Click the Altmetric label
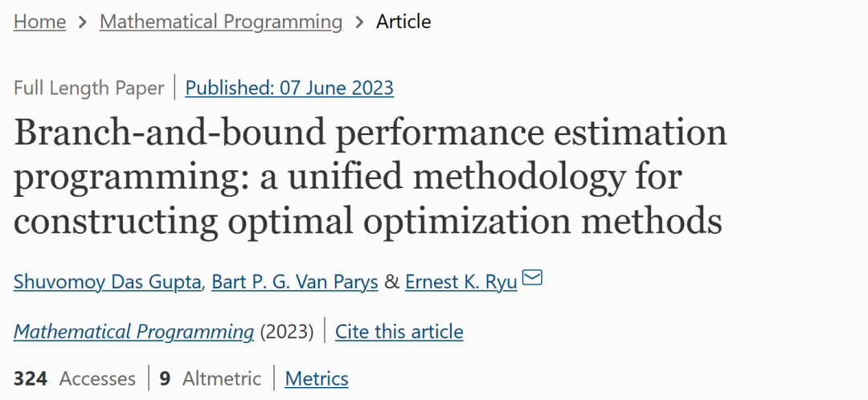The image size is (868, 400). point(221,378)
